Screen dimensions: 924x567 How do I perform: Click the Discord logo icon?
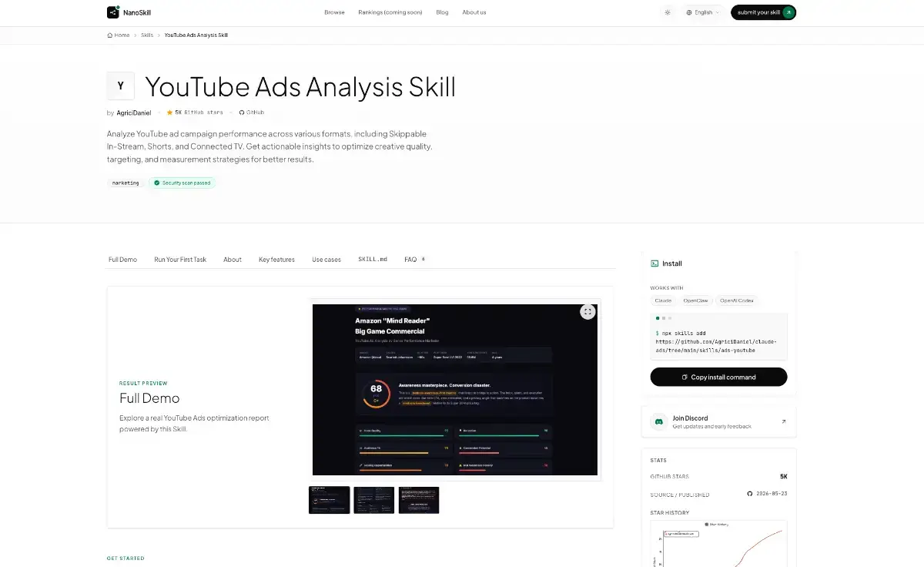pos(659,421)
